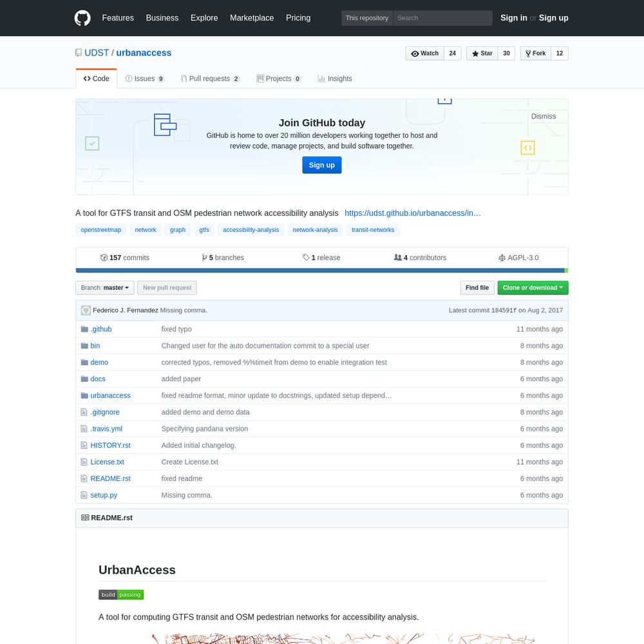Click the docs folder icon

[84, 379]
